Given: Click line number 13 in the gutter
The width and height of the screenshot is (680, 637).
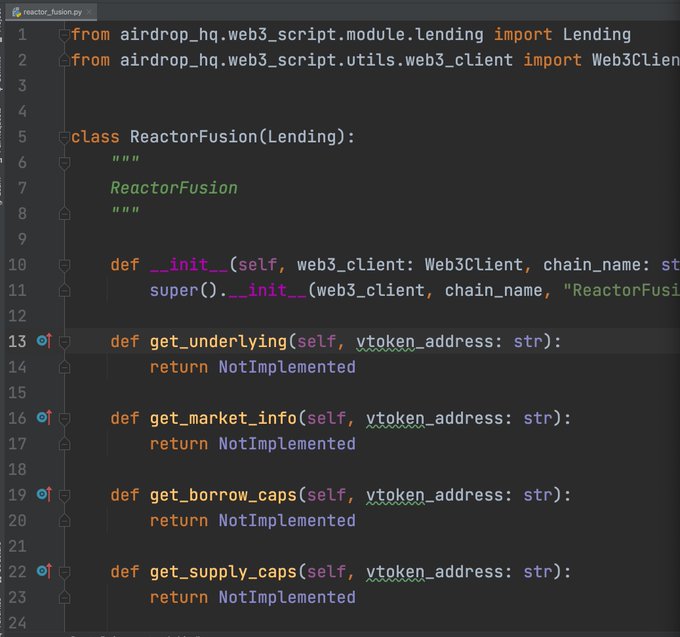Looking at the screenshot, I should [17, 342].
